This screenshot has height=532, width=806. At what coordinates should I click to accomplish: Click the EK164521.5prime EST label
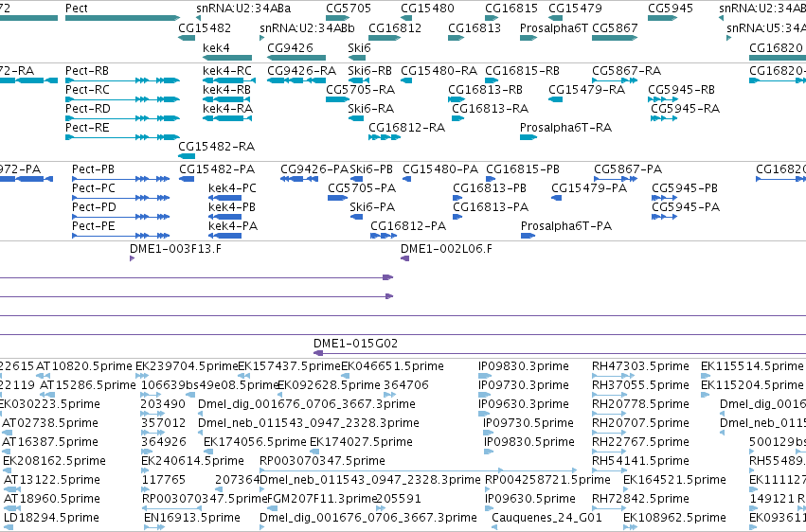point(674,480)
